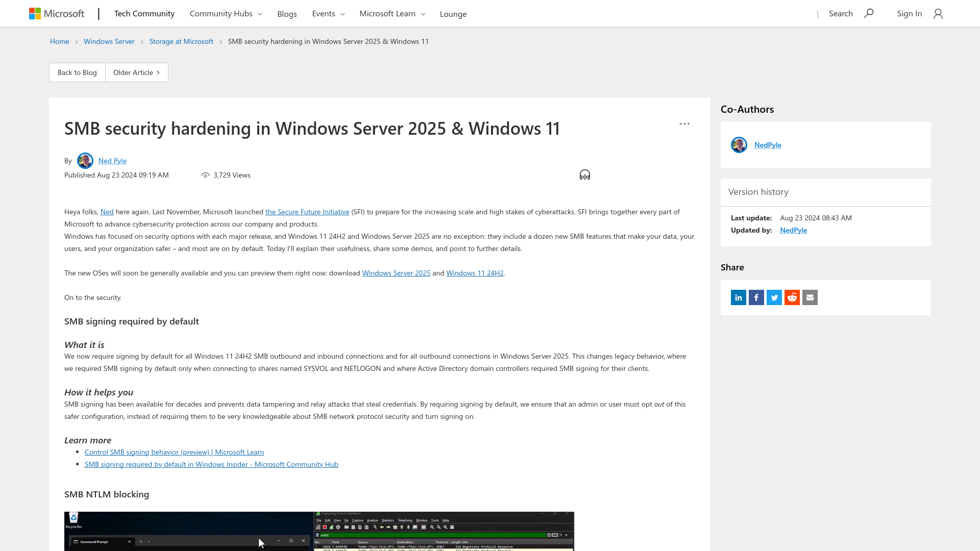
Task: Click NedPyle avatar in Co-Authors panel
Action: click(739, 145)
